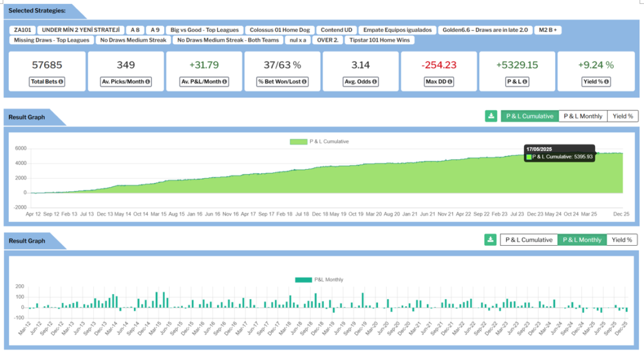Download the monthly result graph
This screenshot has width=644, height=352.
coord(491,239)
